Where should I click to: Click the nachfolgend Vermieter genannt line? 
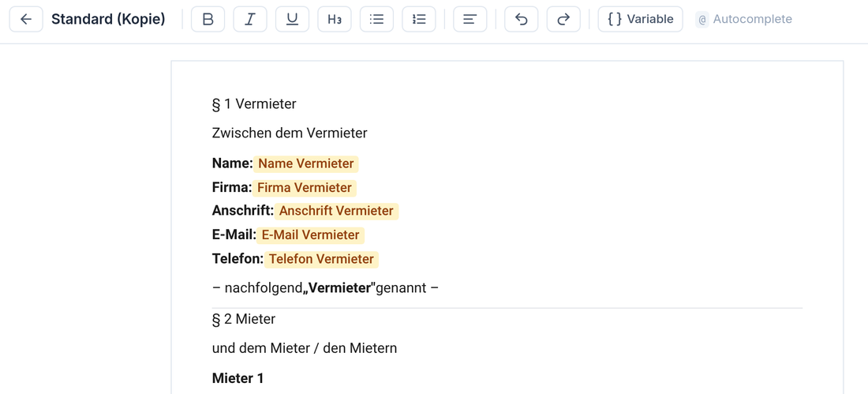(325, 288)
